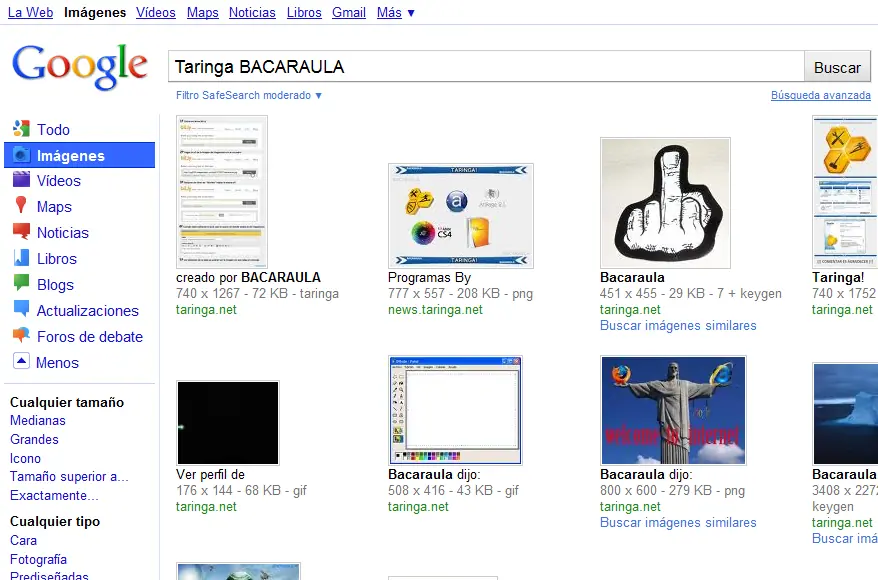Select Foros de debate label
The height and width of the screenshot is (580, 878).
point(90,337)
